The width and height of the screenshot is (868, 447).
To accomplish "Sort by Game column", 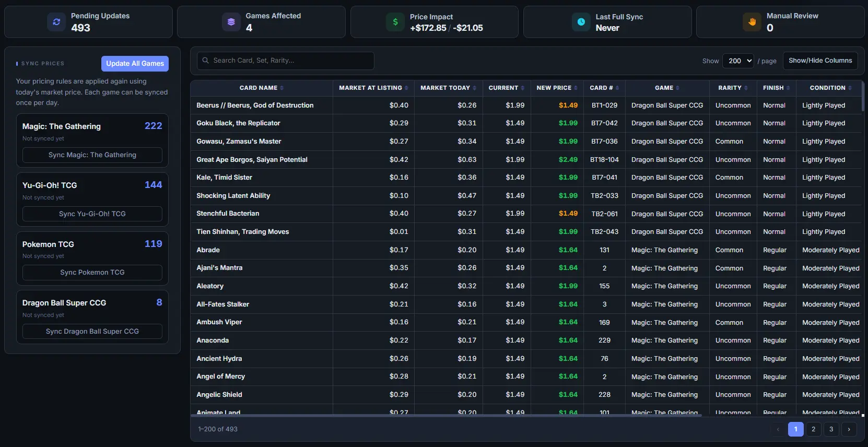I will pyautogui.click(x=667, y=88).
